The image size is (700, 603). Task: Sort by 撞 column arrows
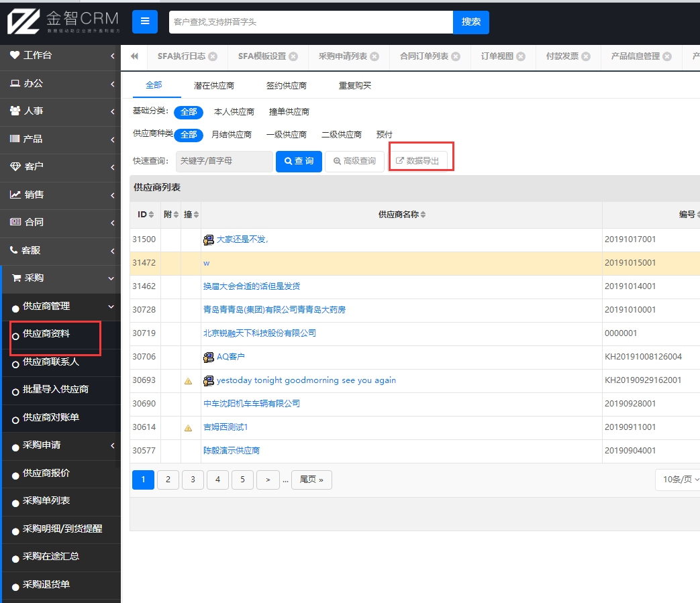(196, 215)
